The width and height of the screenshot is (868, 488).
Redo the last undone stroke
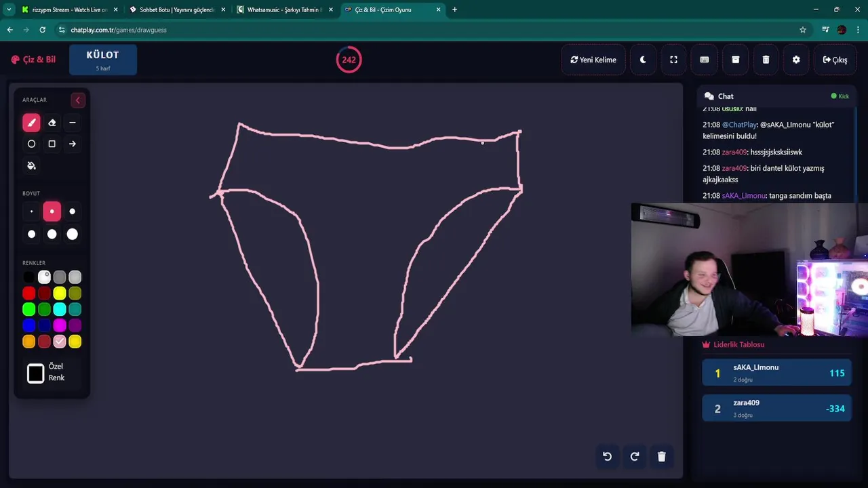635,456
